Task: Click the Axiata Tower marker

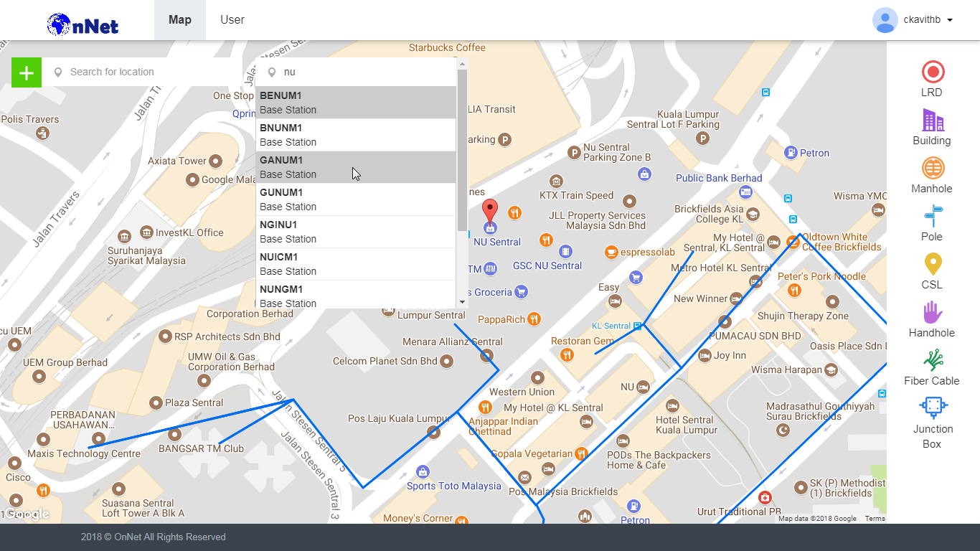Action: (x=215, y=161)
